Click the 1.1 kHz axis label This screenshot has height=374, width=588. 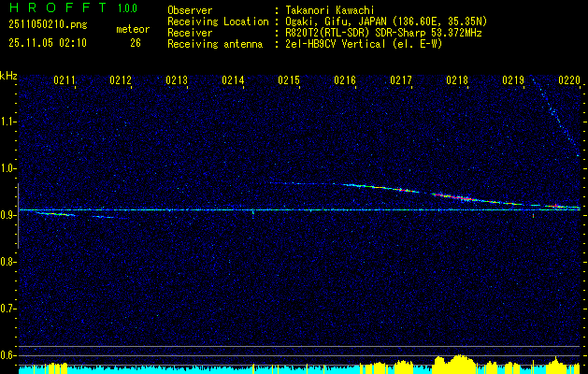[7, 122]
